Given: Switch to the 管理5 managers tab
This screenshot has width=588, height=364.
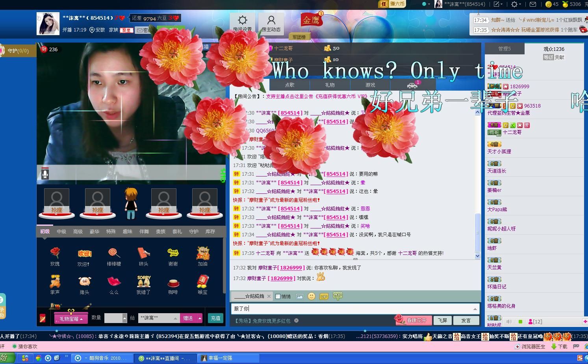Looking at the screenshot, I should click(505, 49).
